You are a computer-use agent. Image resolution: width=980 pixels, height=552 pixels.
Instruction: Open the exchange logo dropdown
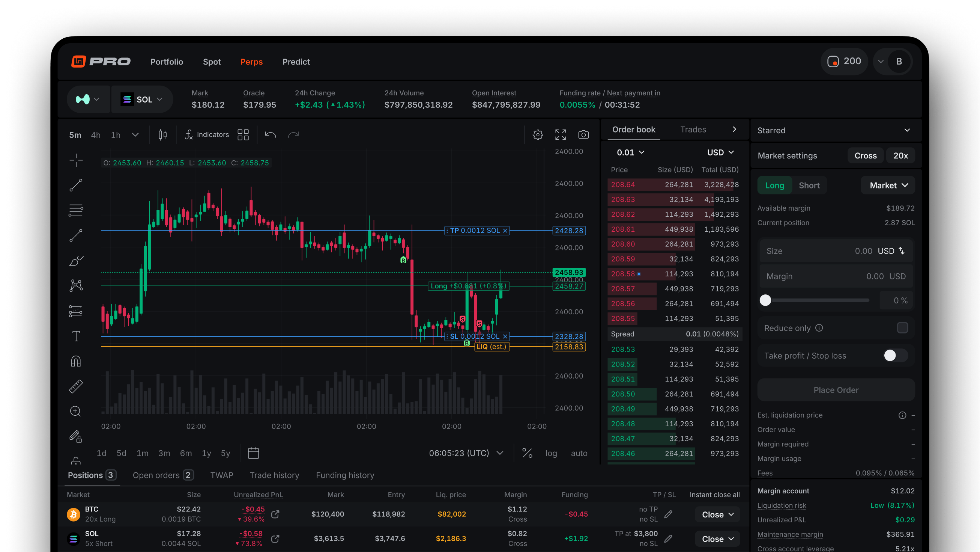click(x=88, y=100)
